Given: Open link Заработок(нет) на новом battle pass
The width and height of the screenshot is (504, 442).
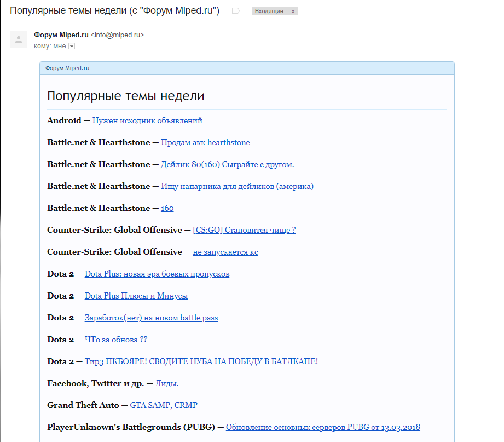Looking at the screenshot, I should pos(152,318).
